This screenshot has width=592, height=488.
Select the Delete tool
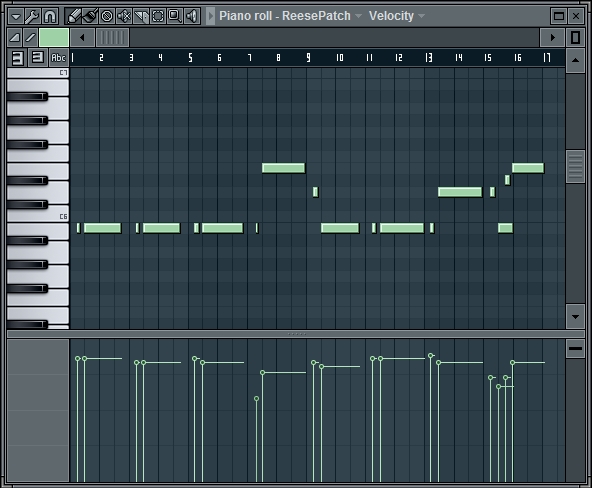(107, 16)
